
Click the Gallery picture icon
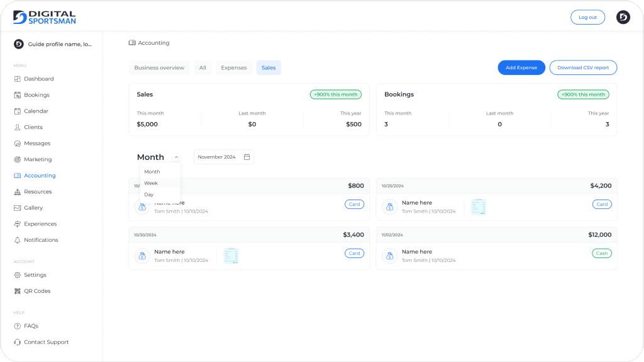17,208
